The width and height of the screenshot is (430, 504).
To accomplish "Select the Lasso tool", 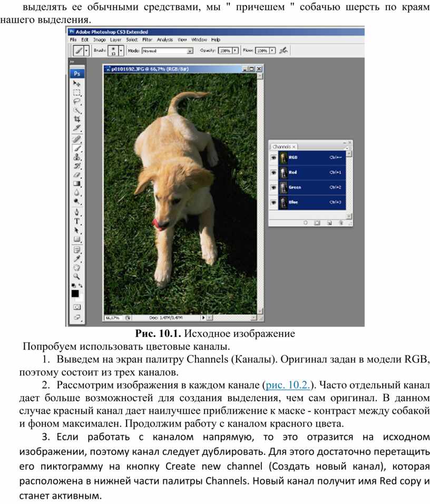I will (x=76, y=101).
